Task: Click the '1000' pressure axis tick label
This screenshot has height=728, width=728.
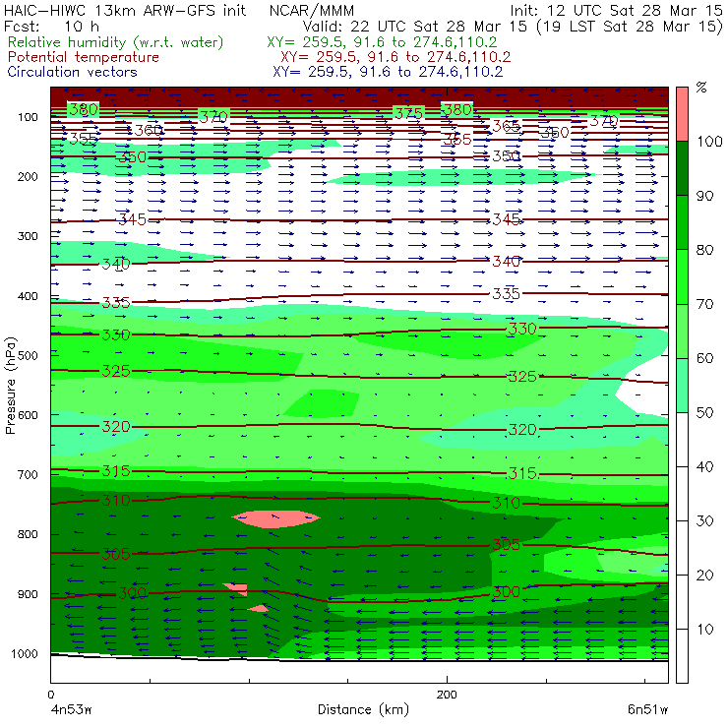Action: pos(24,653)
